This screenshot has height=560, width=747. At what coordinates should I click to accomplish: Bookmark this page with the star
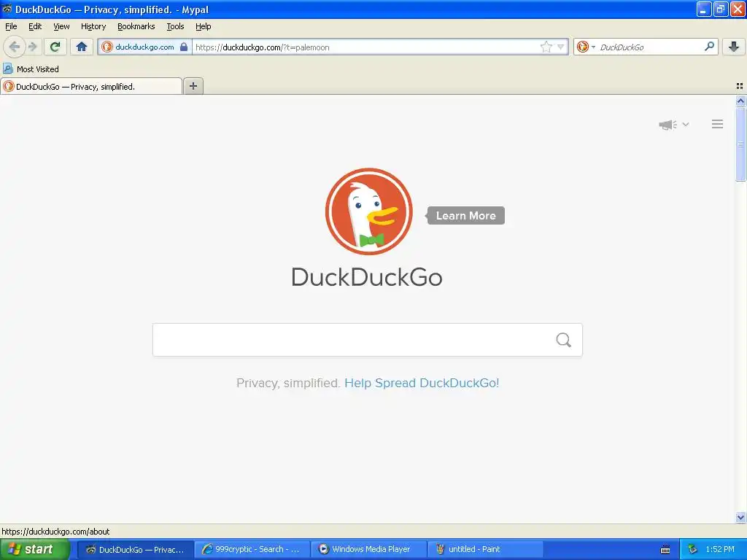(x=546, y=47)
